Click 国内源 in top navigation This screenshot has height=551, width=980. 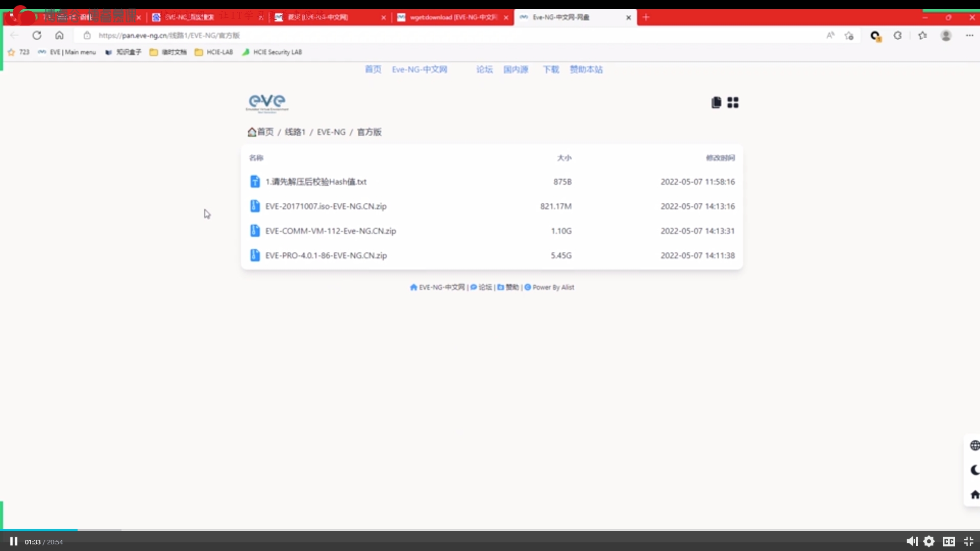coord(516,69)
